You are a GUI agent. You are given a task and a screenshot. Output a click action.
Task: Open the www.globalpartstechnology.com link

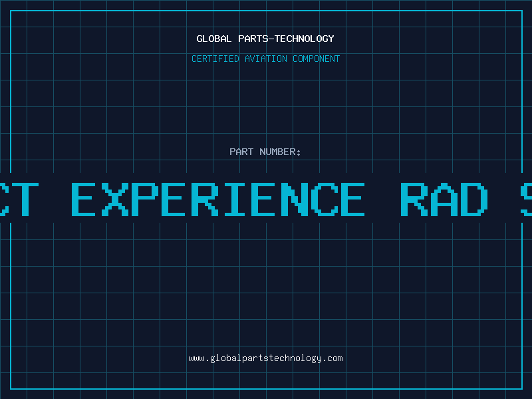point(265,358)
